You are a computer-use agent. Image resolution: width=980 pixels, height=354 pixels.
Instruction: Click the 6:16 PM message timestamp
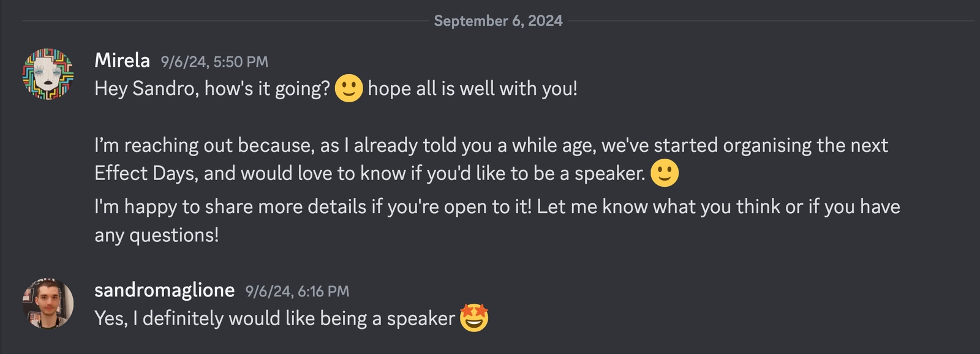click(297, 292)
